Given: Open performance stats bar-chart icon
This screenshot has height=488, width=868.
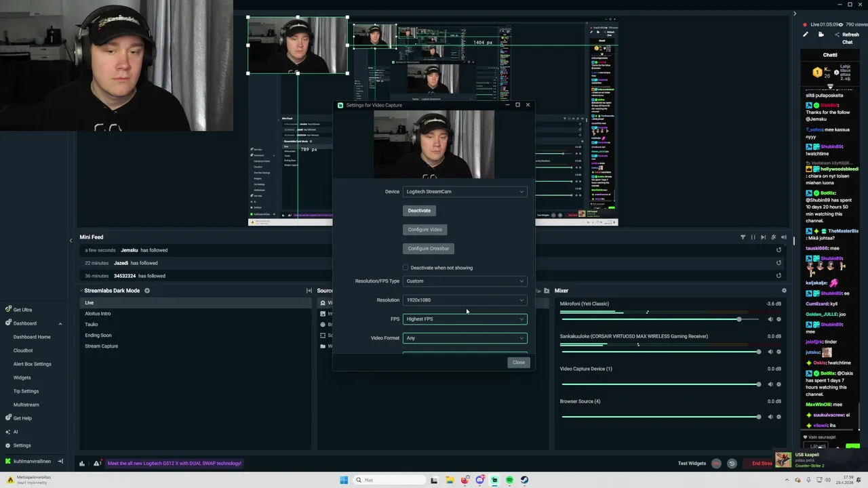Looking at the screenshot, I should point(82,464).
